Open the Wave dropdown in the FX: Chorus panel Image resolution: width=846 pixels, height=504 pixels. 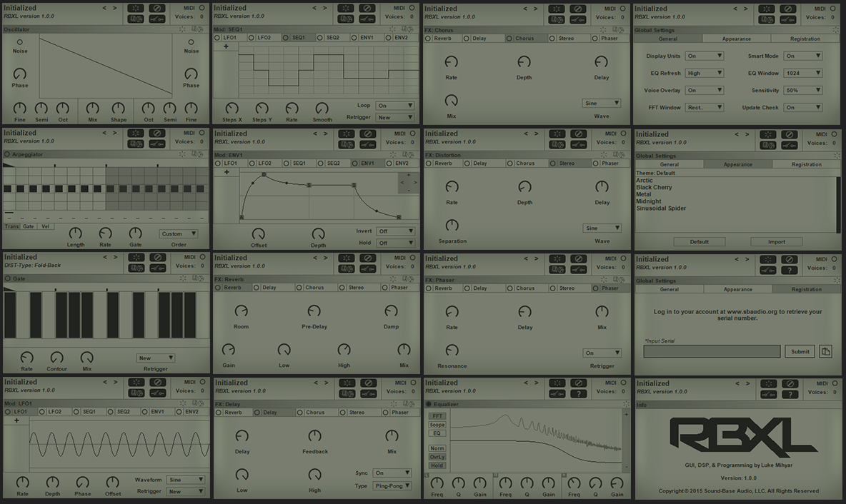point(602,104)
